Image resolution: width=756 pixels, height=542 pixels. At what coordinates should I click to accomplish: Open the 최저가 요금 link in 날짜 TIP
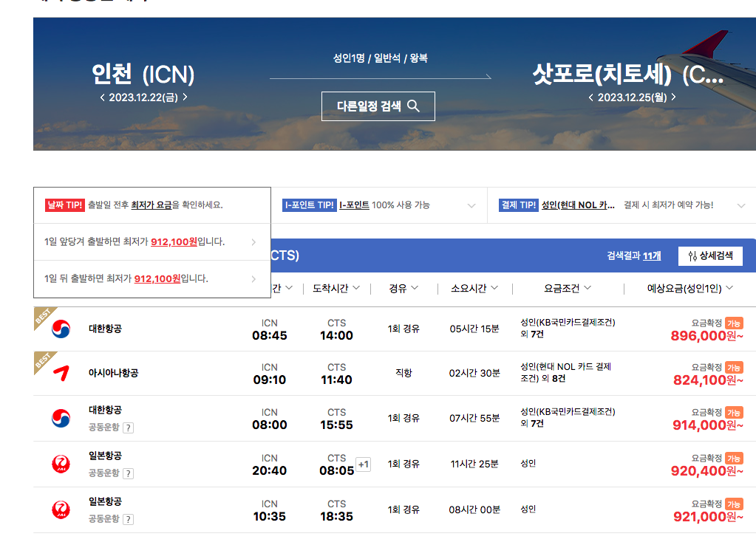coord(151,205)
